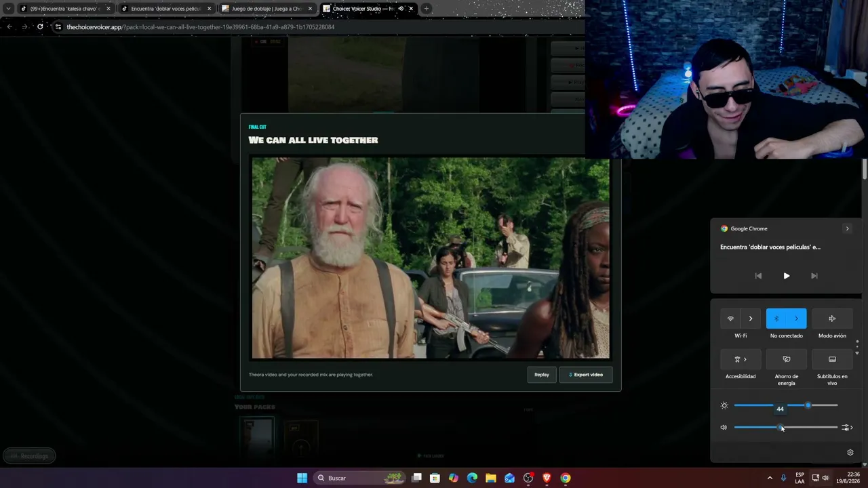Click the brightness slider track
868x488 pixels.
[785, 405]
